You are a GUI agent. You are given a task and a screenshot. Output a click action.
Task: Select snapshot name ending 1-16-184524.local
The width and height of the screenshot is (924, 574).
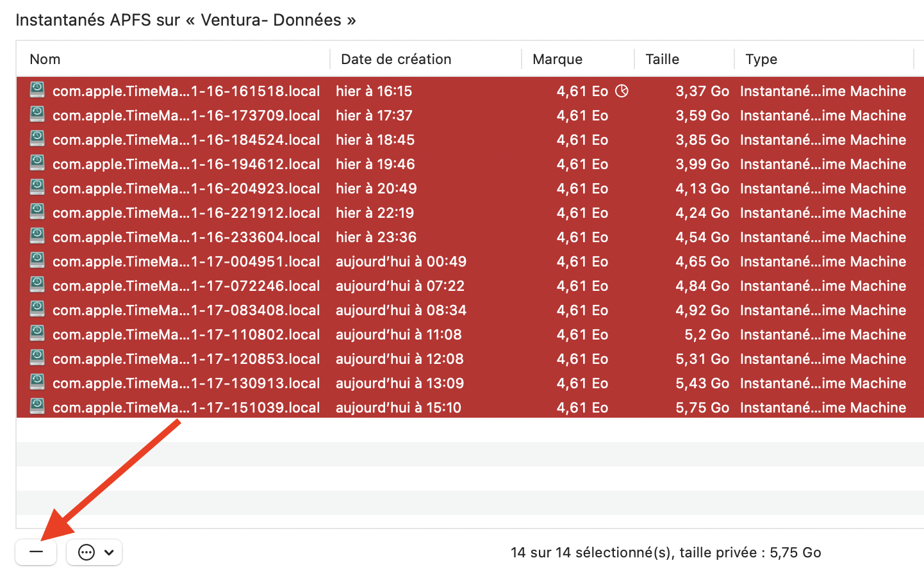pos(186,140)
